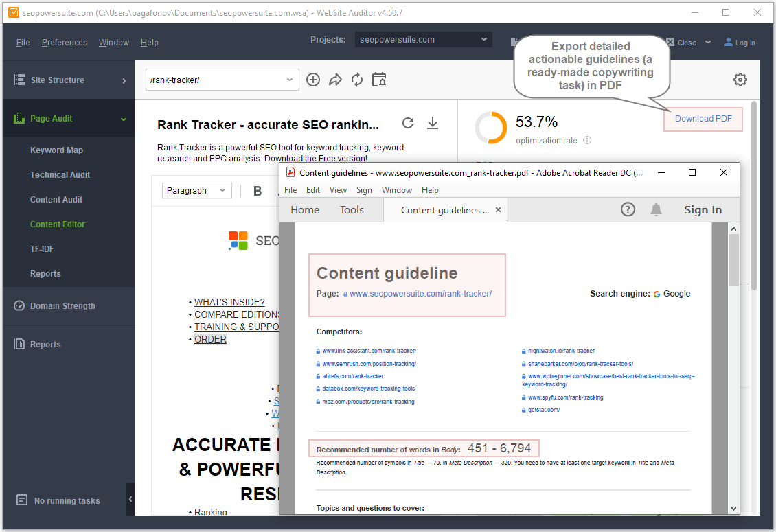Click the add page plus icon

[312, 80]
